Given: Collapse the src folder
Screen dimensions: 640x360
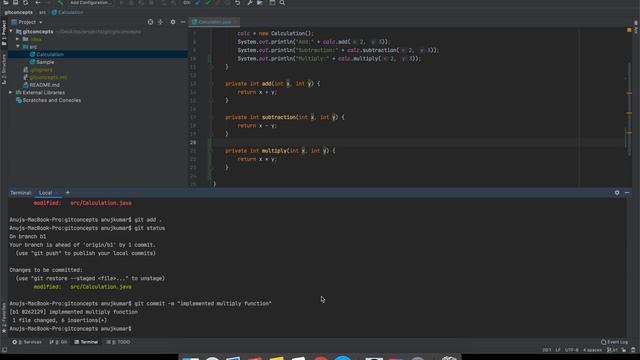Looking at the screenshot, I should [18, 47].
